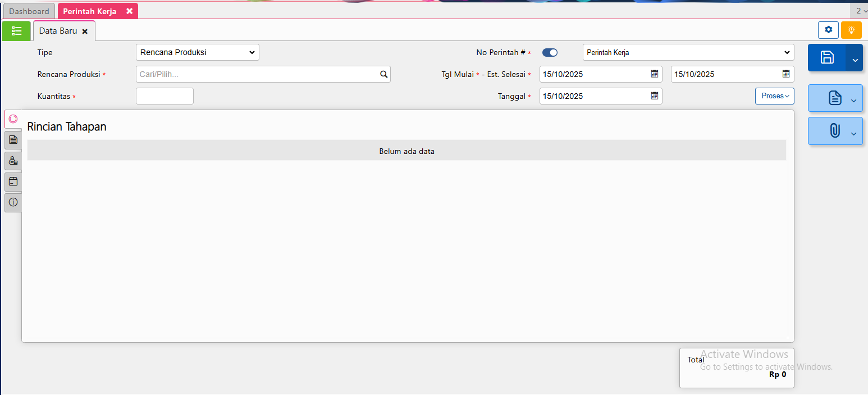The width and height of the screenshot is (868, 395).
Task: Select the Data Baru tab
Action: [58, 31]
